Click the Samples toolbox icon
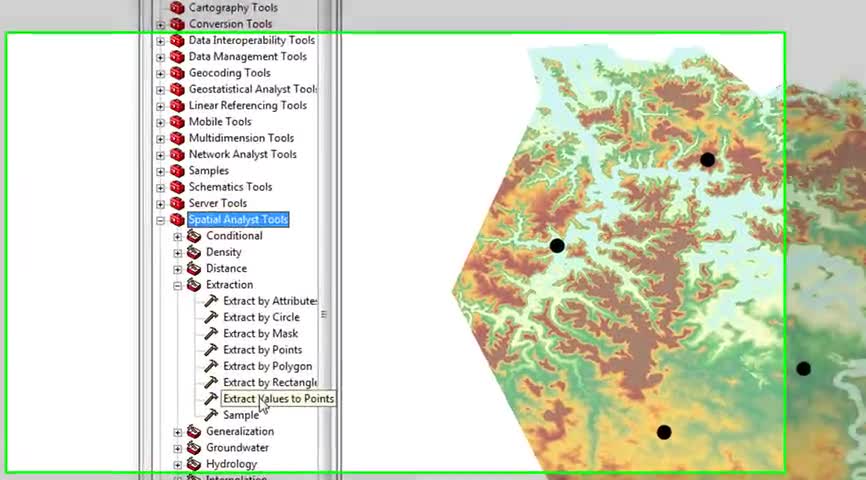This screenshot has width=866, height=480. (177, 171)
